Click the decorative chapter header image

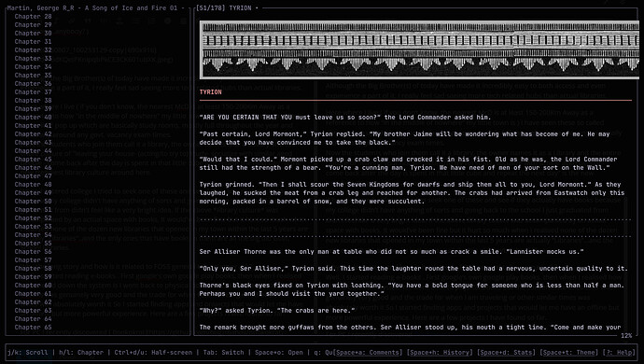tap(419, 50)
